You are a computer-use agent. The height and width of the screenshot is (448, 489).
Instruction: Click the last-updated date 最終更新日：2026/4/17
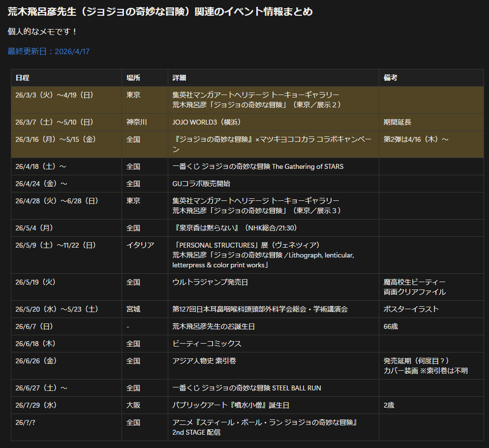(49, 52)
